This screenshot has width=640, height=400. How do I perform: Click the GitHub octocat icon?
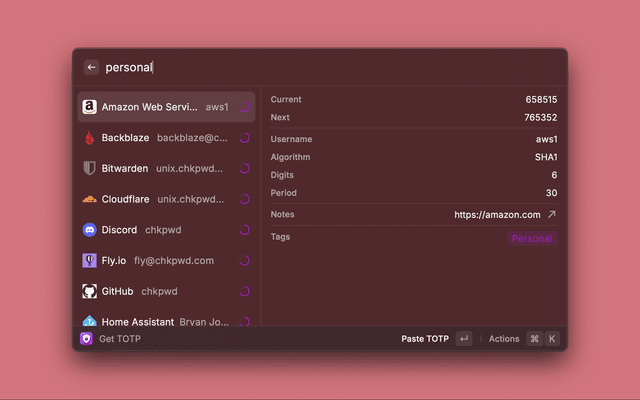89,291
